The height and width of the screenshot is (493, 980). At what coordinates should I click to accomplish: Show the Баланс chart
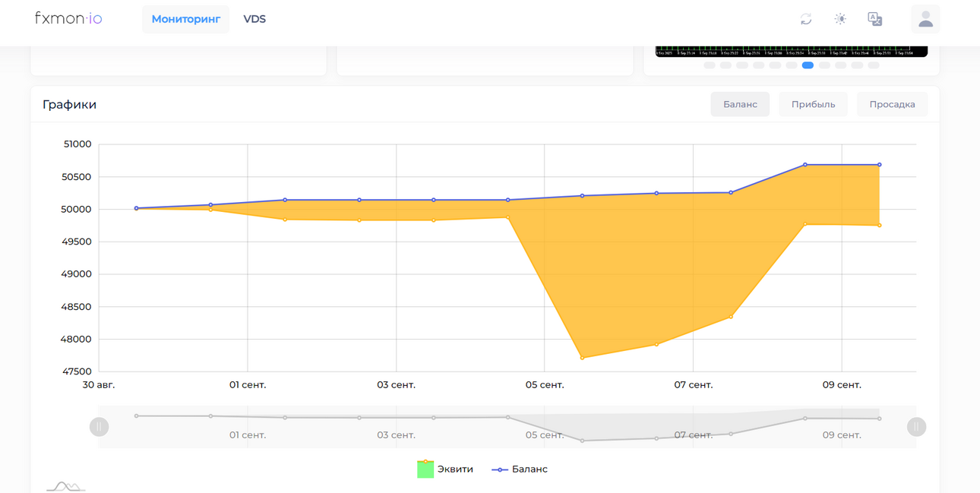[740, 104]
